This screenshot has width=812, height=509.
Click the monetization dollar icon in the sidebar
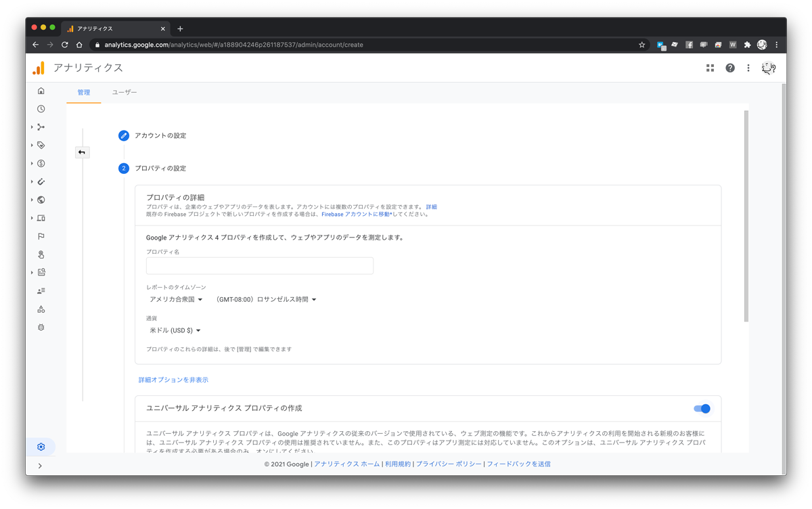click(41, 163)
